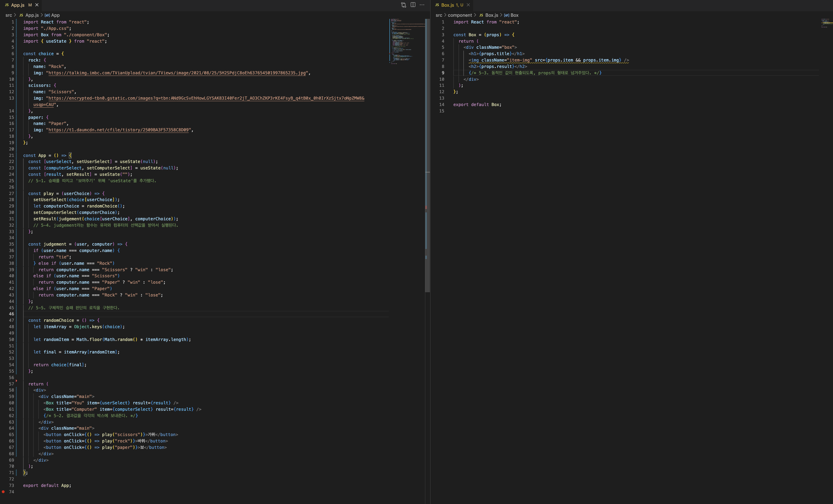Screen dimensions: 833x504
Task: Click the 'const judgement = (user, computer)' line
Action: 78,244
